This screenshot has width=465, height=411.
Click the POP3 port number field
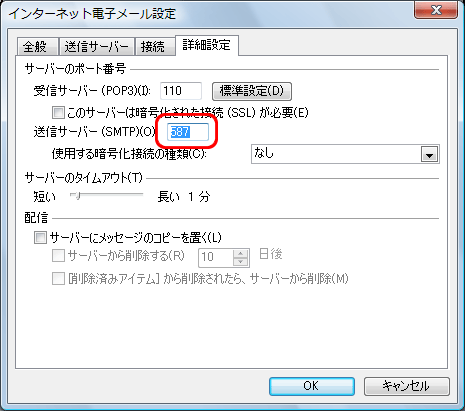(181, 91)
